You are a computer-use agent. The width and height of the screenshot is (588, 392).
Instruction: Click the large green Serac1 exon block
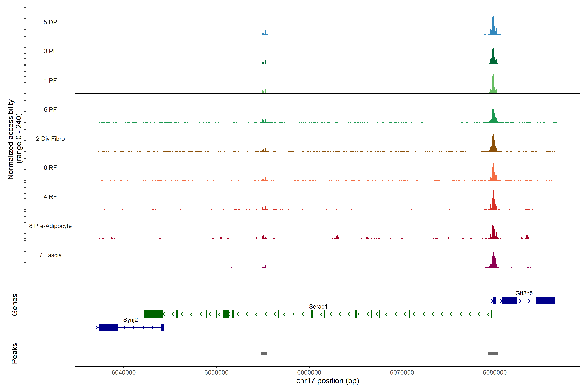(x=154, y=314)
